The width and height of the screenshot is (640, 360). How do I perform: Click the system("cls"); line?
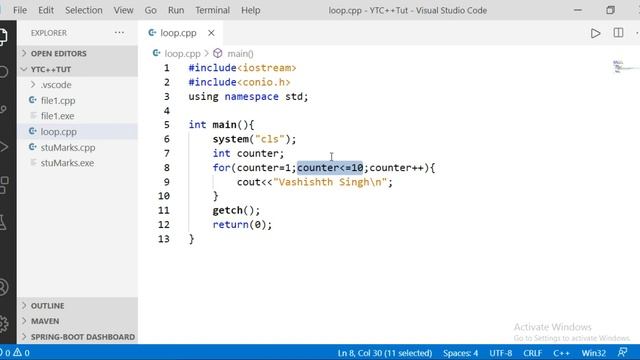click(x=254, y=139)
